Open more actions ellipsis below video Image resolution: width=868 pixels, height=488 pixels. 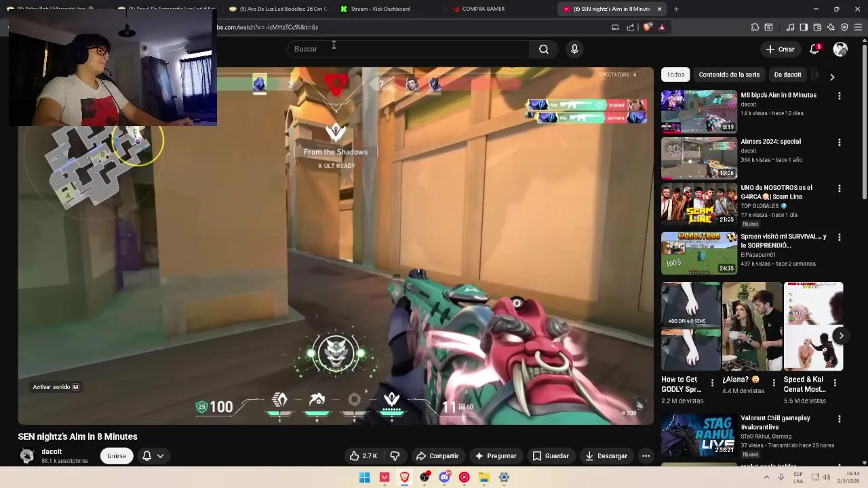[x=646, y=456]
